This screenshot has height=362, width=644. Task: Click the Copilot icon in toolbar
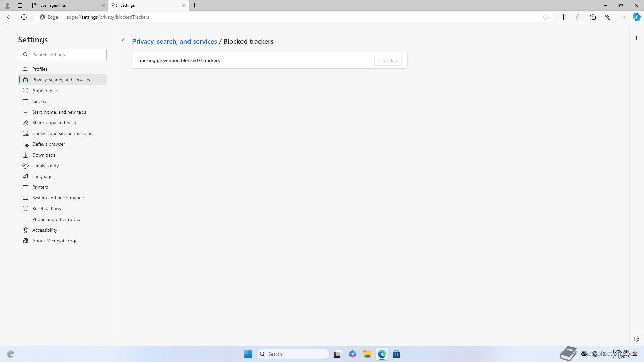click(636, 17)
